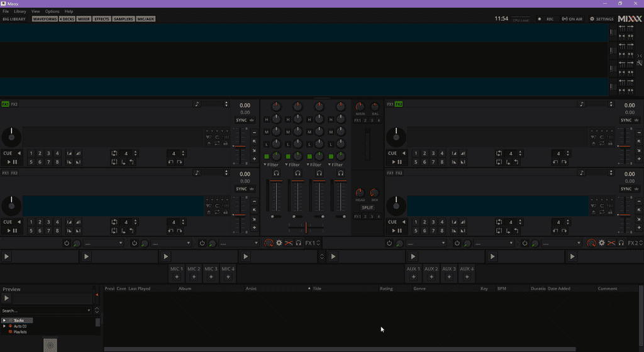Open the File menu

(6, 11)
